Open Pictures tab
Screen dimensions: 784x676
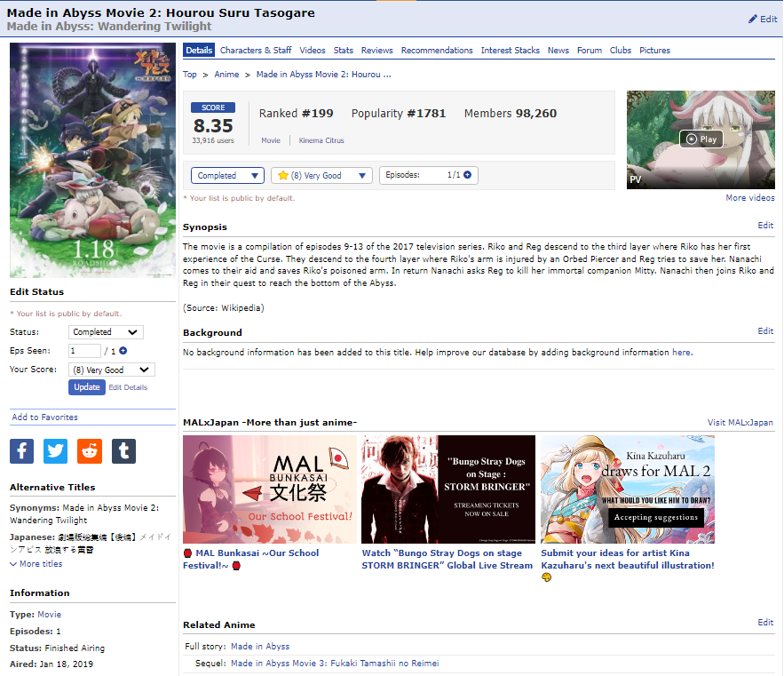pos(654,50)
